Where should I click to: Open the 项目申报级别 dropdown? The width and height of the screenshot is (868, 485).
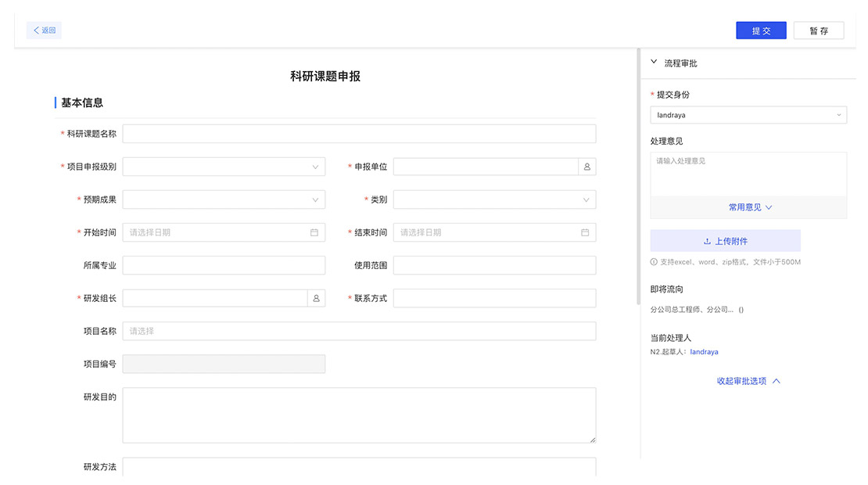(224, 167)
